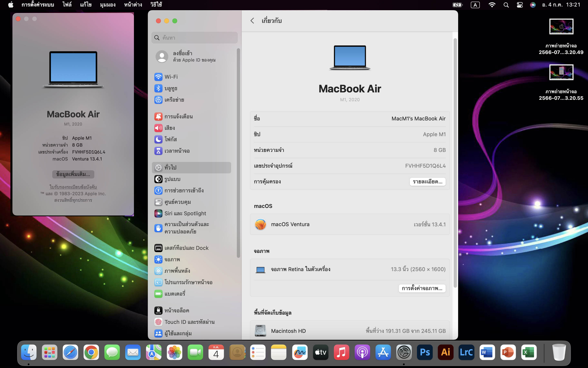Open Siri from the menu bar

[533, 5]
